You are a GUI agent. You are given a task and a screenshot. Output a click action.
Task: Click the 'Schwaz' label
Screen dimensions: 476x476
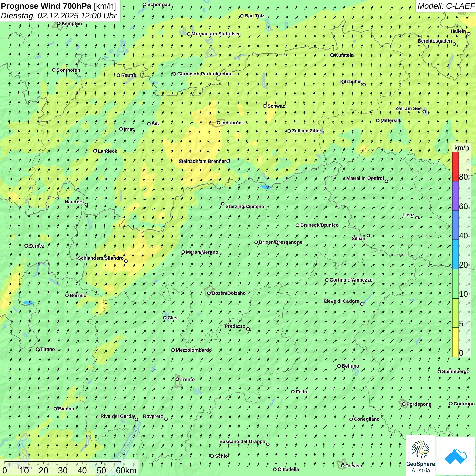tap(276, 106)
